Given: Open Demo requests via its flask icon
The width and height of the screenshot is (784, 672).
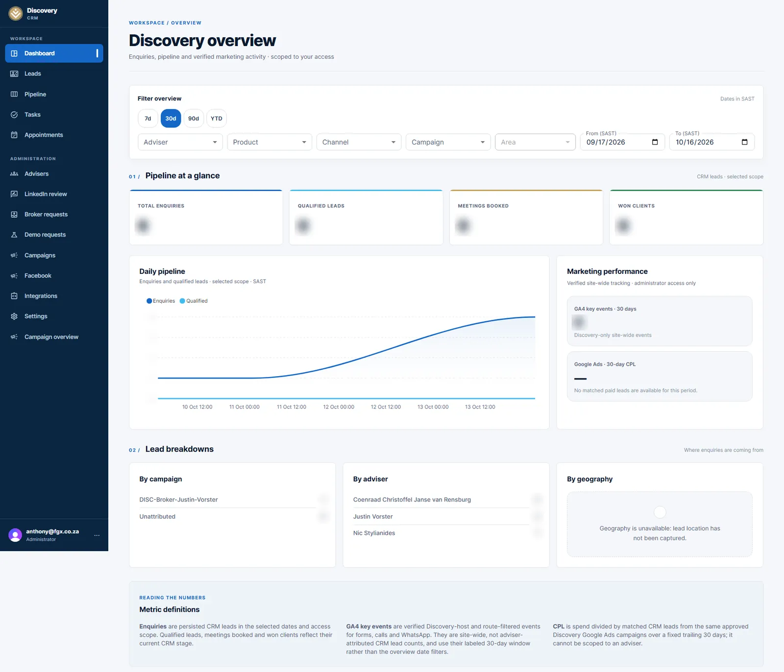Looking at the screenshot, I should pos(14,235).
